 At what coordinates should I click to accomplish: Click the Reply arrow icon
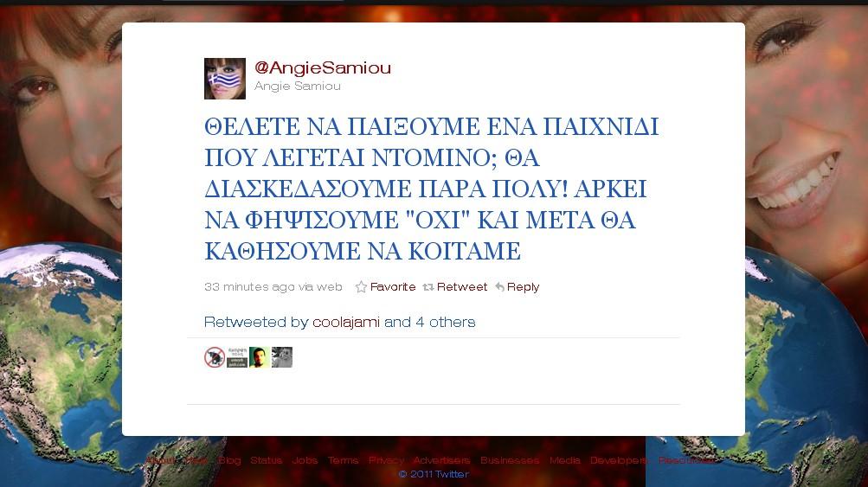coord(499,286)
